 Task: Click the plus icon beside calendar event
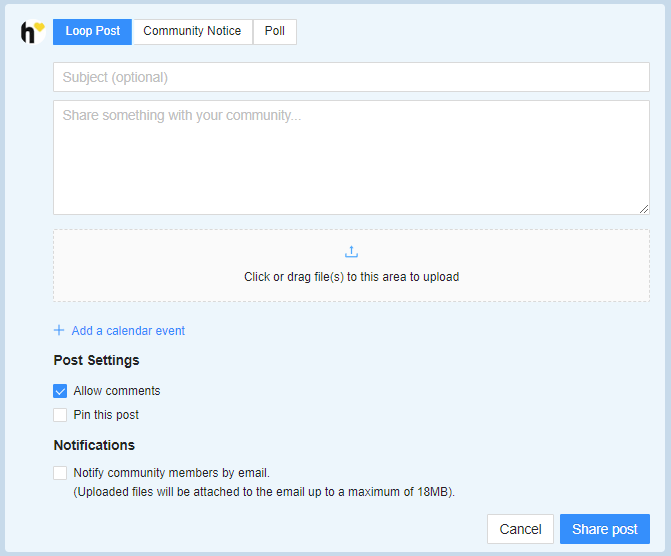point(59,330)
